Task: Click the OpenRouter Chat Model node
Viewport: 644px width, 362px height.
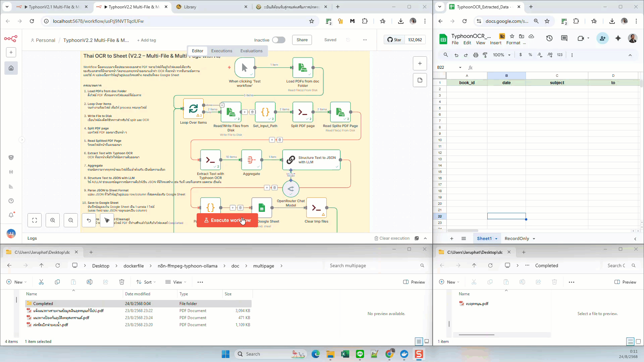Action: coord(291,189)
